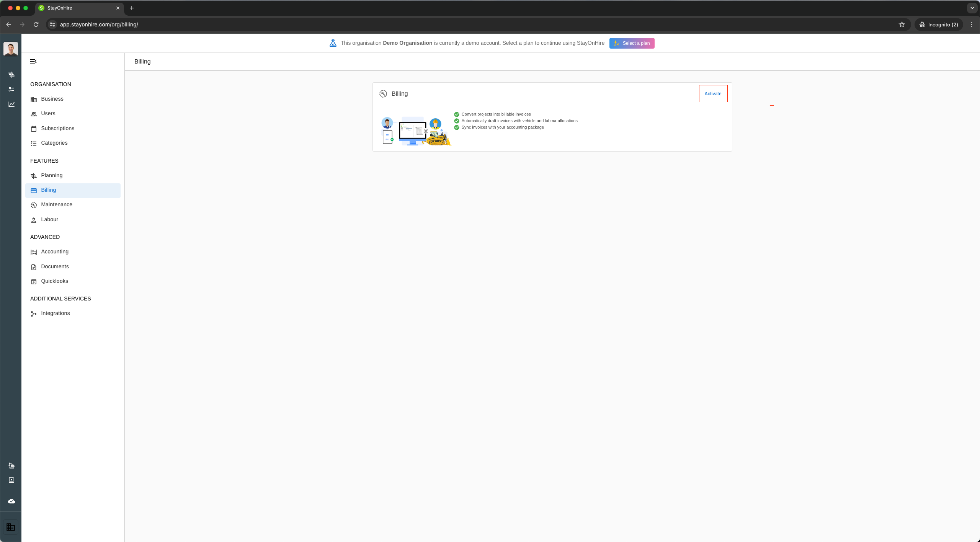Open Accounting under Advanced

55,251
